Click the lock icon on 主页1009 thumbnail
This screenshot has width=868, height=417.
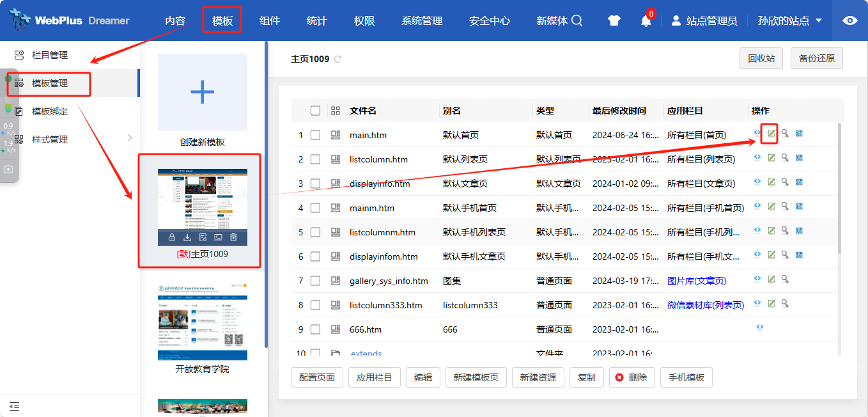coord(172,237)
